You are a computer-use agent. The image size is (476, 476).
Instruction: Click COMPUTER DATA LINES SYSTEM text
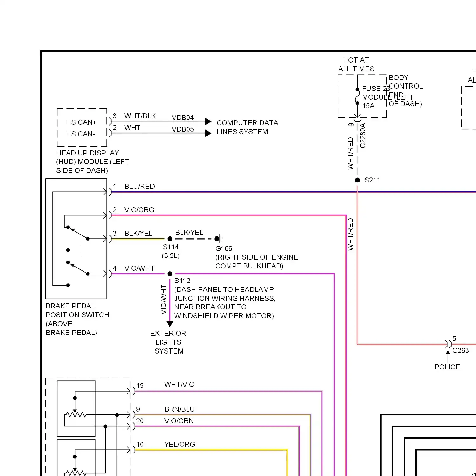point(247,127)
